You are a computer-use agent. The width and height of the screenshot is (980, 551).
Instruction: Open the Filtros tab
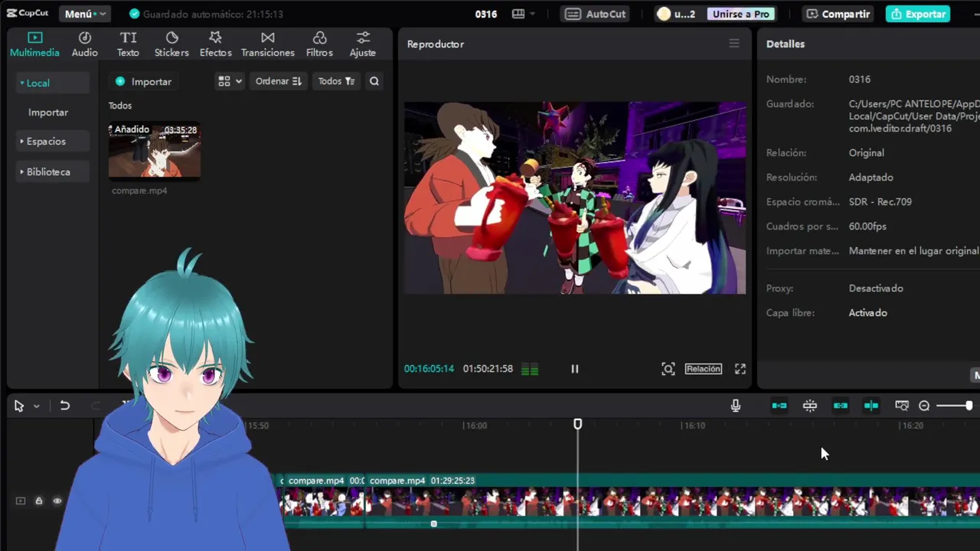[319, 44]
